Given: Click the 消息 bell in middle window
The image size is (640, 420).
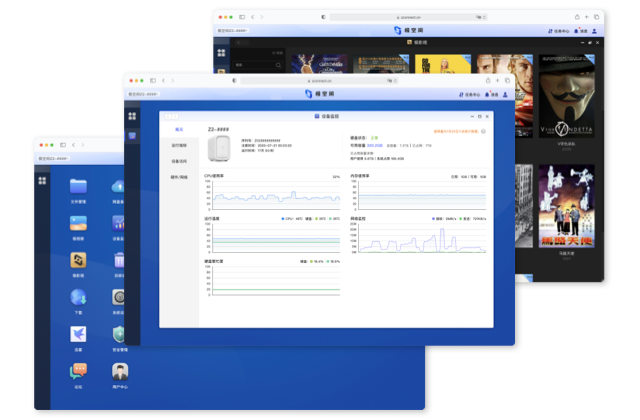Looking at the screenshot, I should pyautogui.click(x=491, y=94).
